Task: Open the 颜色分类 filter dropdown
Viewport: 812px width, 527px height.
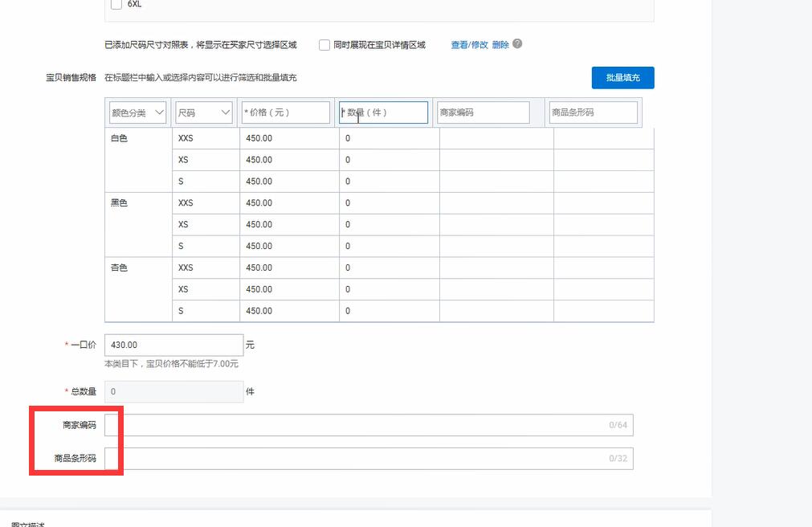Action: pos(138,112)
